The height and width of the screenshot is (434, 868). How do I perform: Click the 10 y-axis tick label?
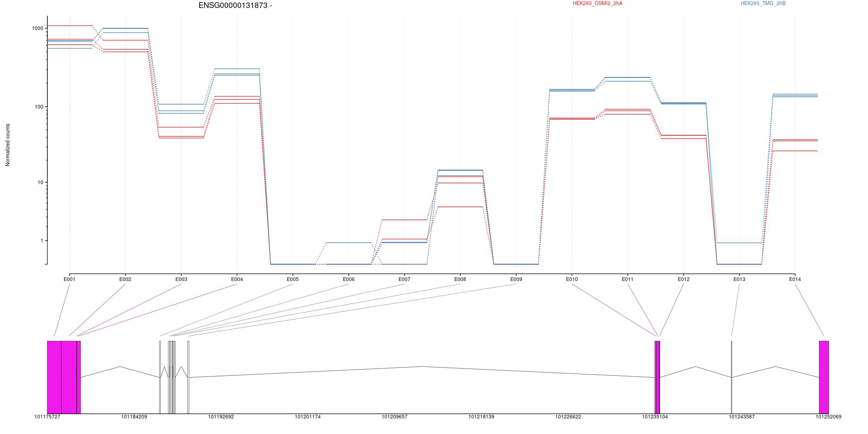coord(40,182)
